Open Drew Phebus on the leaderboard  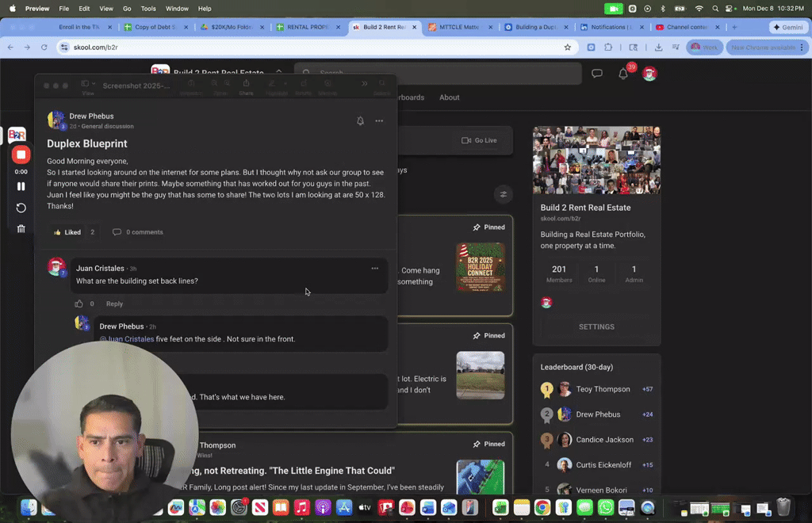pyautogui.click(x=596, y=414)
